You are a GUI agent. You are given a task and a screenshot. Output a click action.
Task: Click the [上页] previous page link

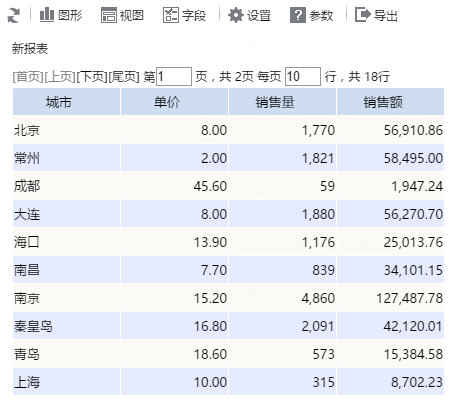click(x=60, y=77)
